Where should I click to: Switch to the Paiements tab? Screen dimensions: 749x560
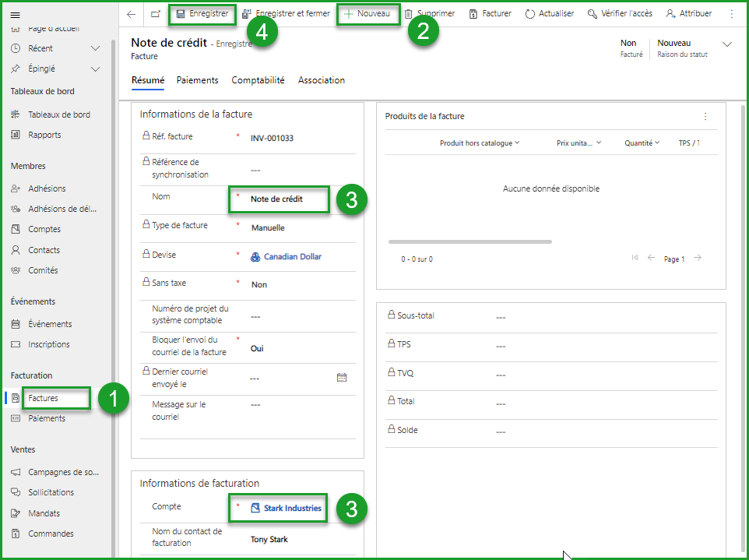197,80
